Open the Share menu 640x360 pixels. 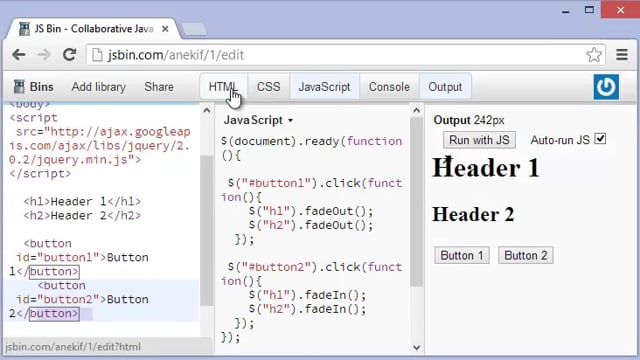point(159,87)
